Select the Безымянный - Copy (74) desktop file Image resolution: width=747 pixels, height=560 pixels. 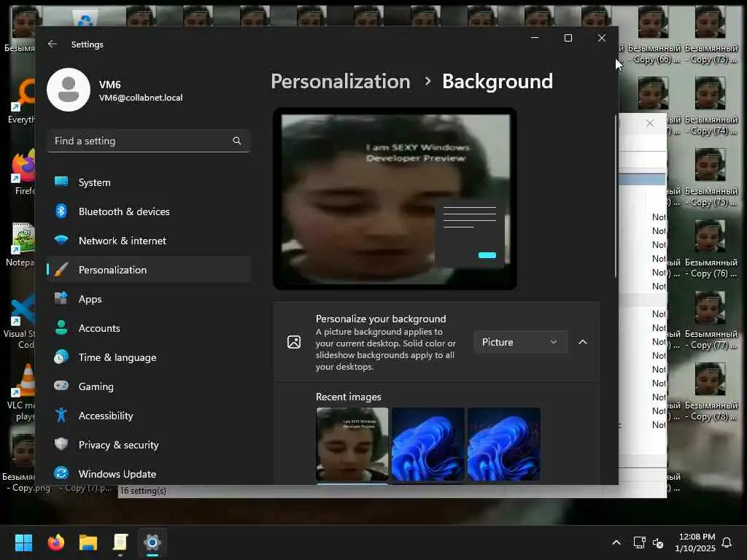click(711, 106)
